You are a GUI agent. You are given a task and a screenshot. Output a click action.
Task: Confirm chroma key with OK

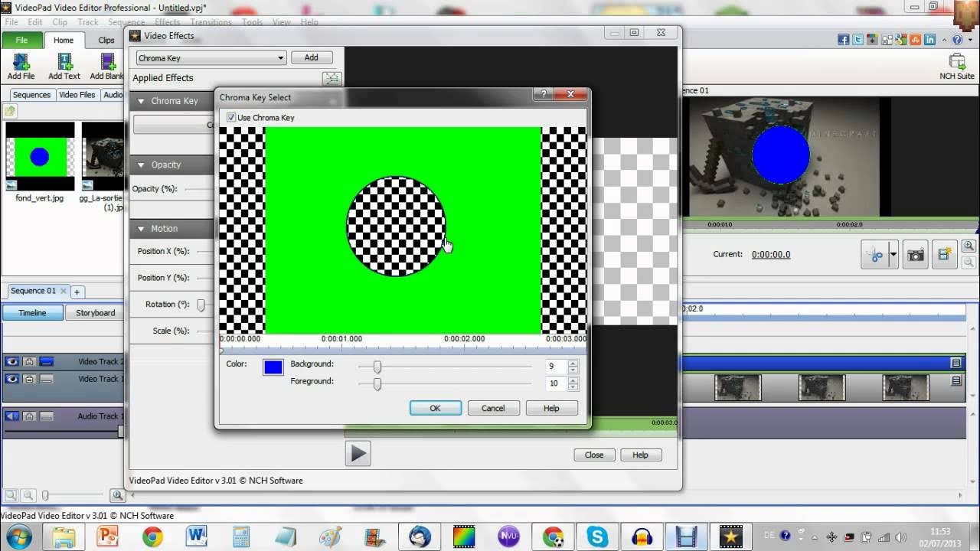click(x=435, y=408)
